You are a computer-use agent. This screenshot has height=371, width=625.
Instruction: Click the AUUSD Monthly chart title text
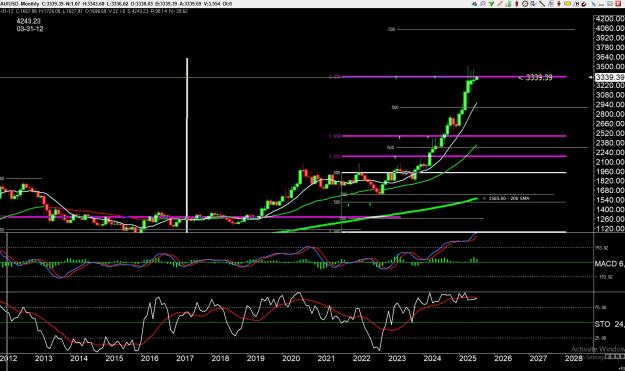[x=20, y=4]
